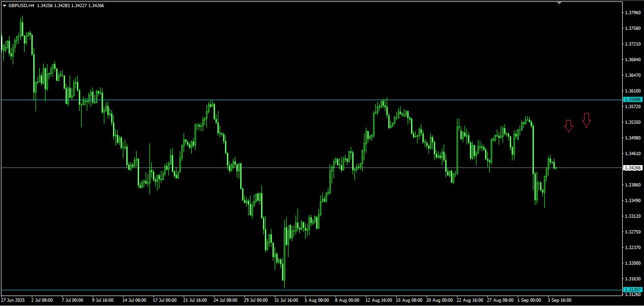Click the 1.31630 price scale value
The height and width of the screenshot is (306, 644).
point(634,279)
